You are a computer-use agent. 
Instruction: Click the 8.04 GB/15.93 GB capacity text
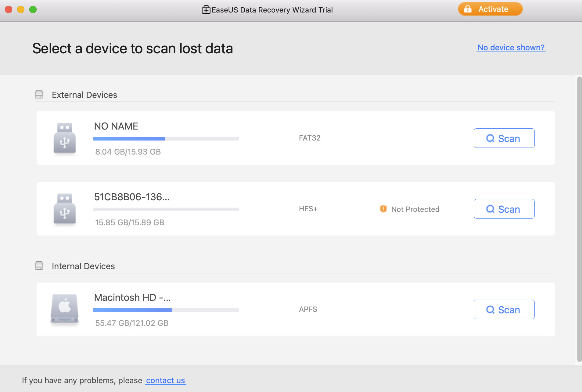128,152
